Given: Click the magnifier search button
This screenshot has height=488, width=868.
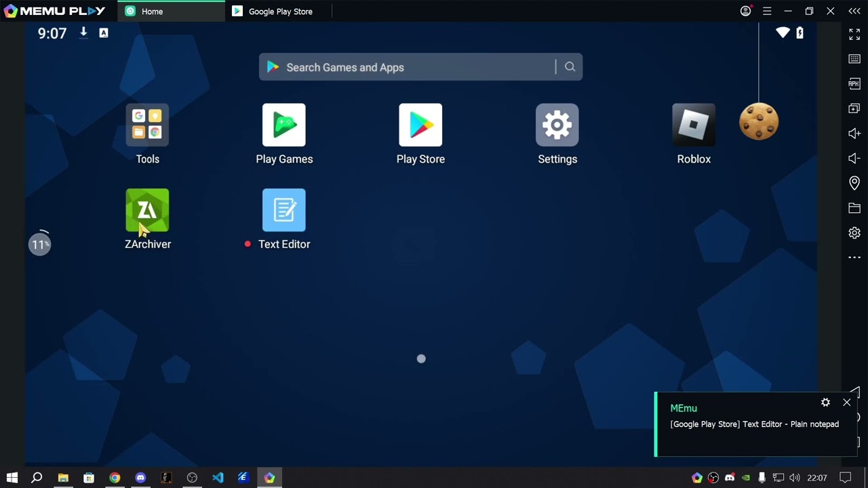Looking at the screenshot, I should coord(570,66).
